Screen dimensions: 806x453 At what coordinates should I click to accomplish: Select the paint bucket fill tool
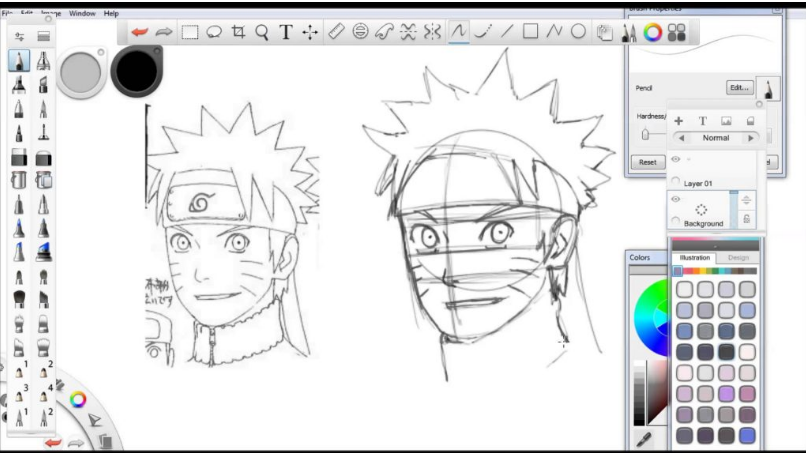(x=19, y=180)
